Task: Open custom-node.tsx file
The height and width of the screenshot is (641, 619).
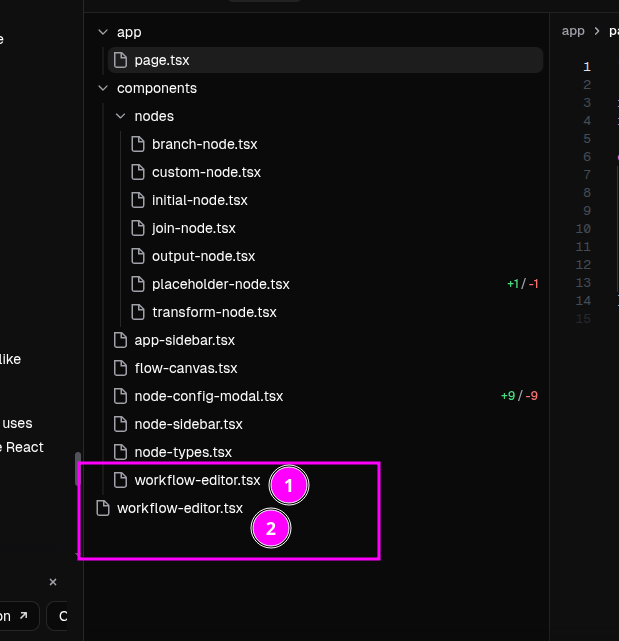Action: (x=206, y=173)
